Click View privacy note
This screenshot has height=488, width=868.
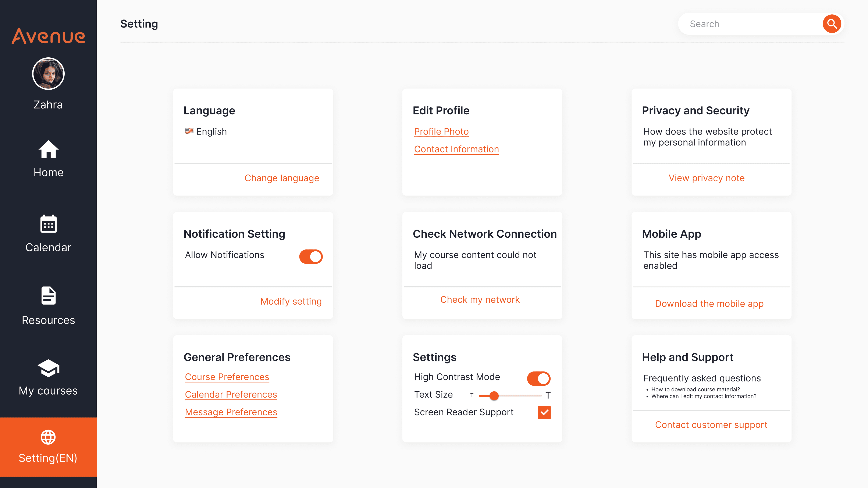point(706,178)
